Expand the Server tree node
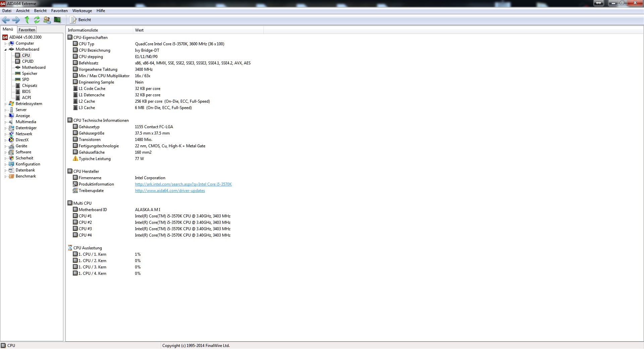 5,110
